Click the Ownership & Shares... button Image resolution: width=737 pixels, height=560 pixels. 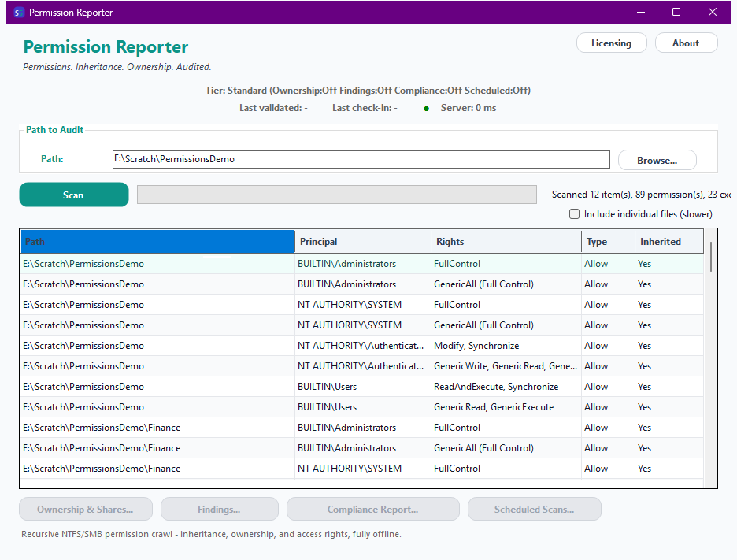(x=86, y=510)
